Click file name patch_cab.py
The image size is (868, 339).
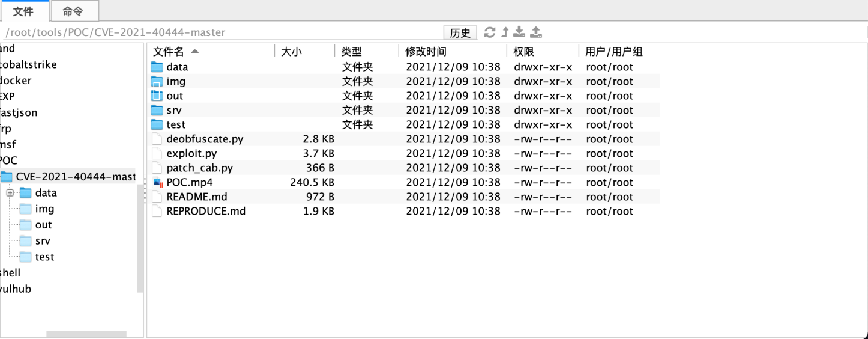tap(200, 168)
